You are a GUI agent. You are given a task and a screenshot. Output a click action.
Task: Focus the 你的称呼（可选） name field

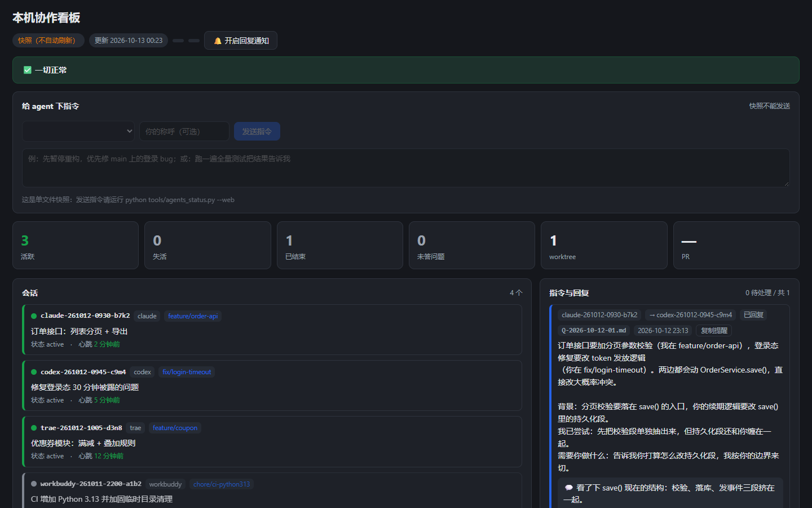click(x=184, y=132)
